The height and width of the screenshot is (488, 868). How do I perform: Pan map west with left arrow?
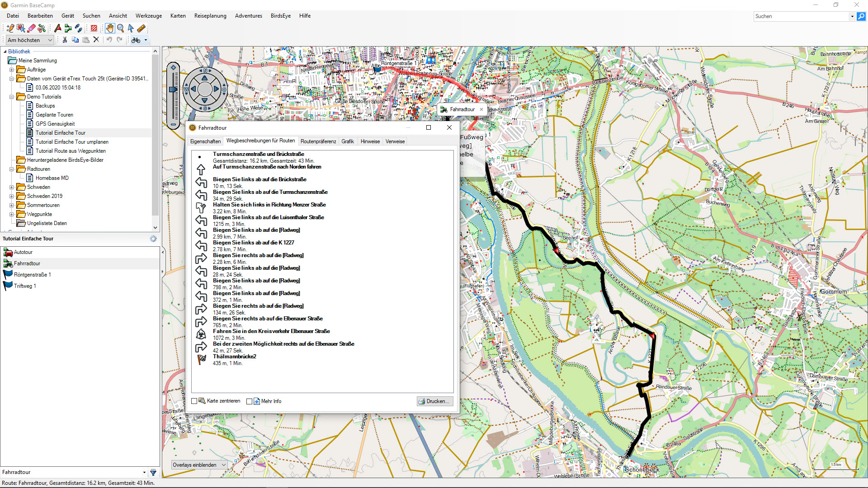pos(193,89)
